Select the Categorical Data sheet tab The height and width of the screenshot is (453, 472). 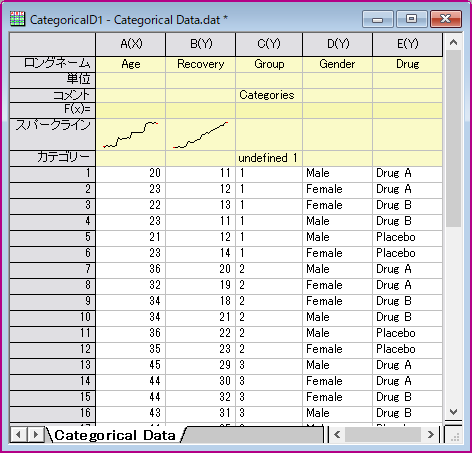pos(115,435)
